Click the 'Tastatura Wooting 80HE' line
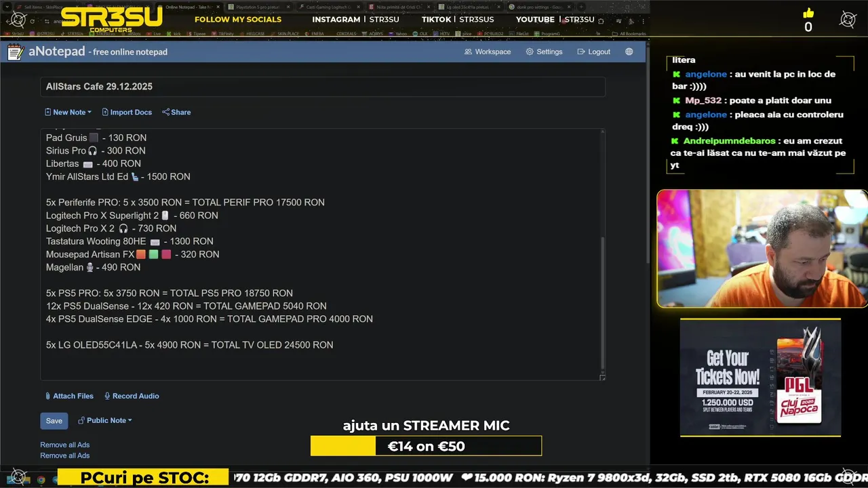The height and width of the screenshot is (488, 868). [x=130, y=241]
